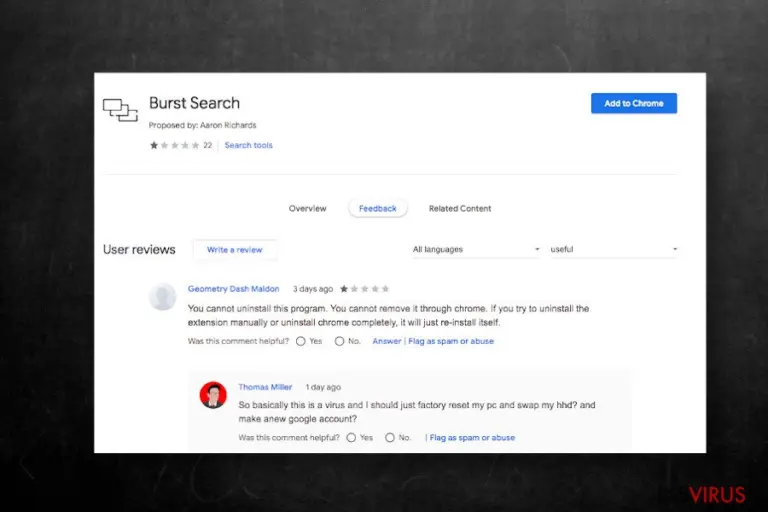
Task: Click the star rating next to 22
Action: point(174,145)
